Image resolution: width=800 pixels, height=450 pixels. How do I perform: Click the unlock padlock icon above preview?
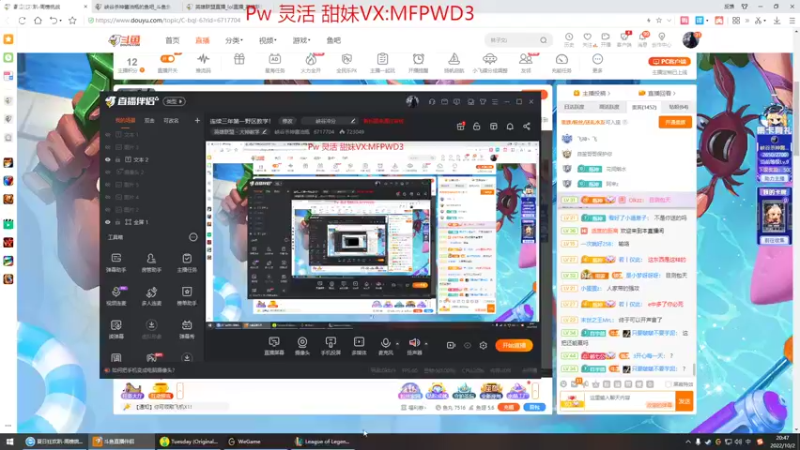click(477, 126)
